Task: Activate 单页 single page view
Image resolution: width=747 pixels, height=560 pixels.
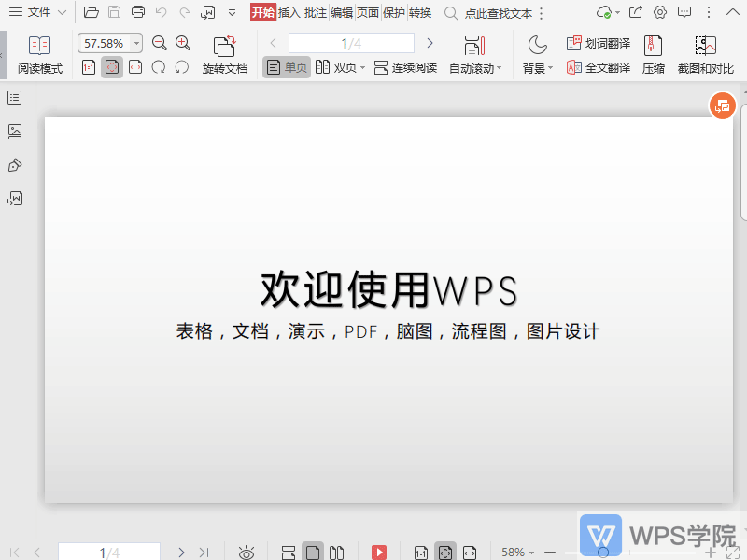Action: tap(286, 67)
